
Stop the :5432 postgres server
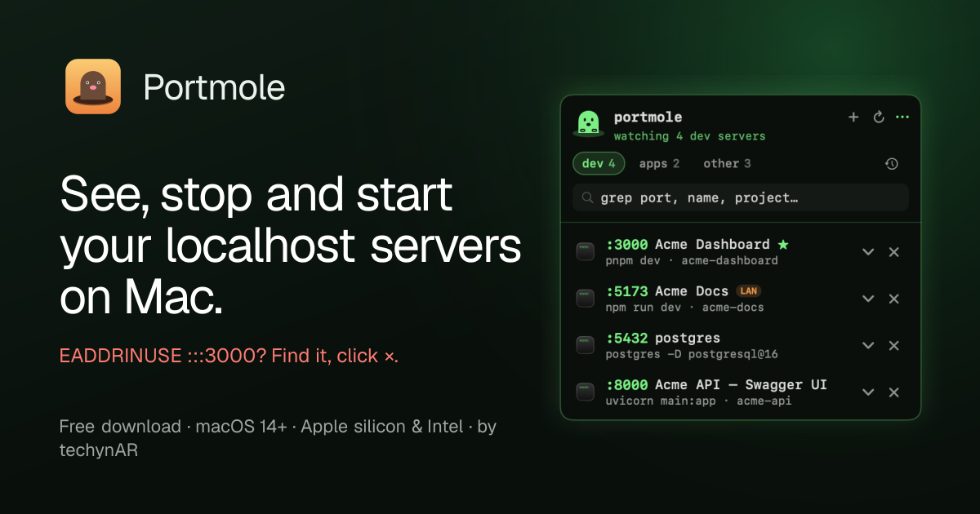point(894,346)
